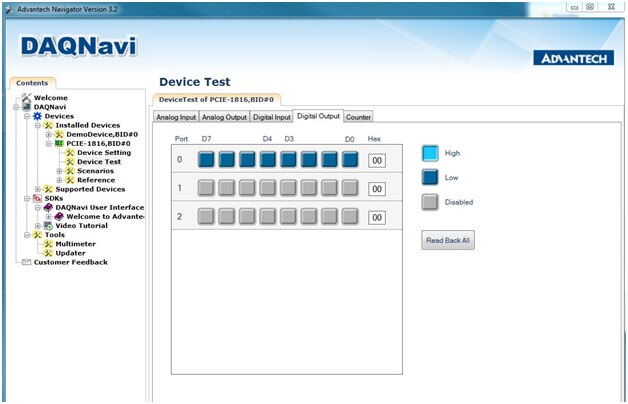The image size is (628, 404).
Task: Switch to the Analog Input tab
Action: pyautogui.click(x=176, y=117)
